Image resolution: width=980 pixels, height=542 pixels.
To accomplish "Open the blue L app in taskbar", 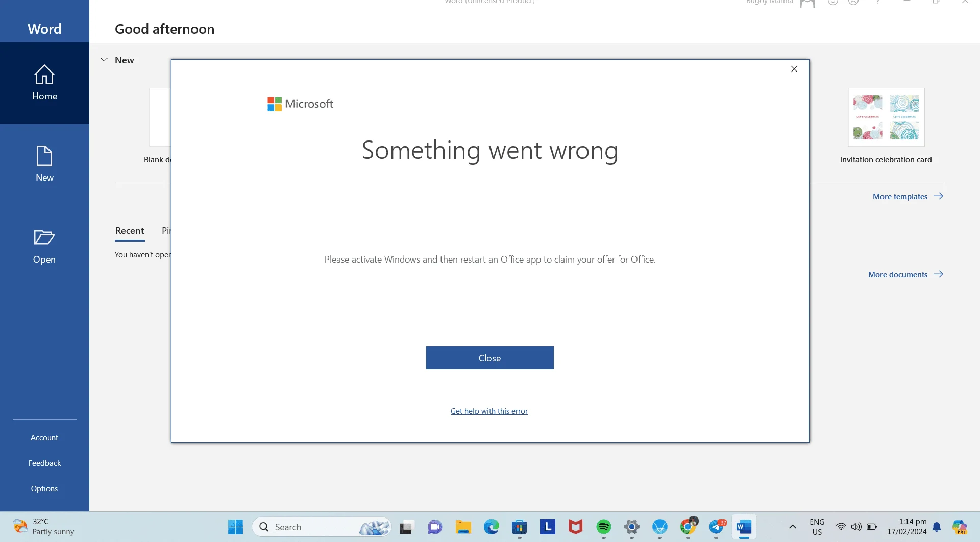I will [x=548, y=527].
